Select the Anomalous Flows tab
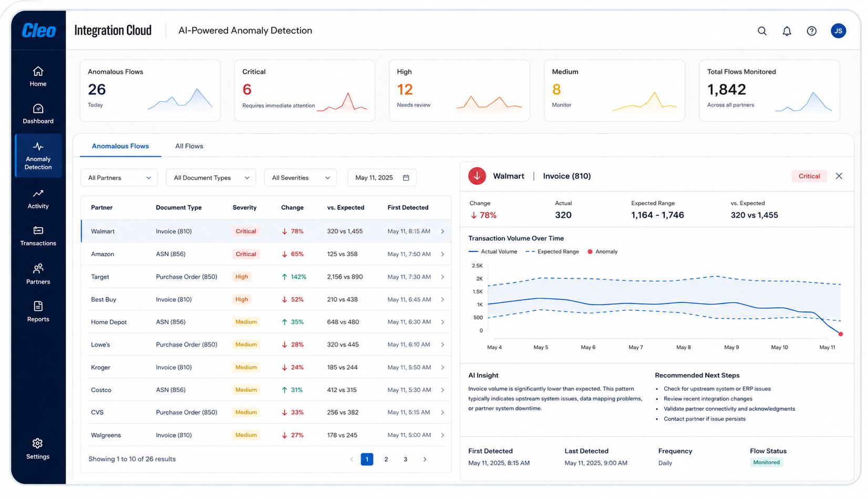This screenshot has height=500, width=868. [120, 146]
